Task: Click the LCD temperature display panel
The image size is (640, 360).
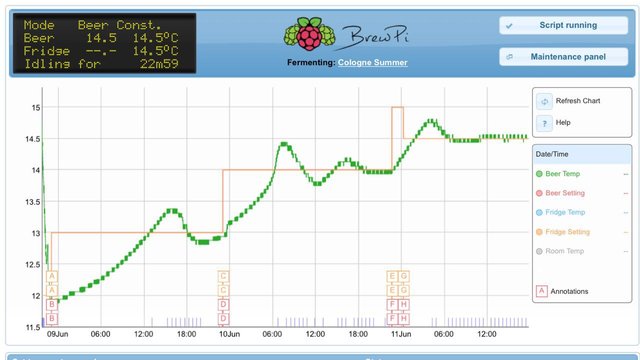Action: click(104, 44)
